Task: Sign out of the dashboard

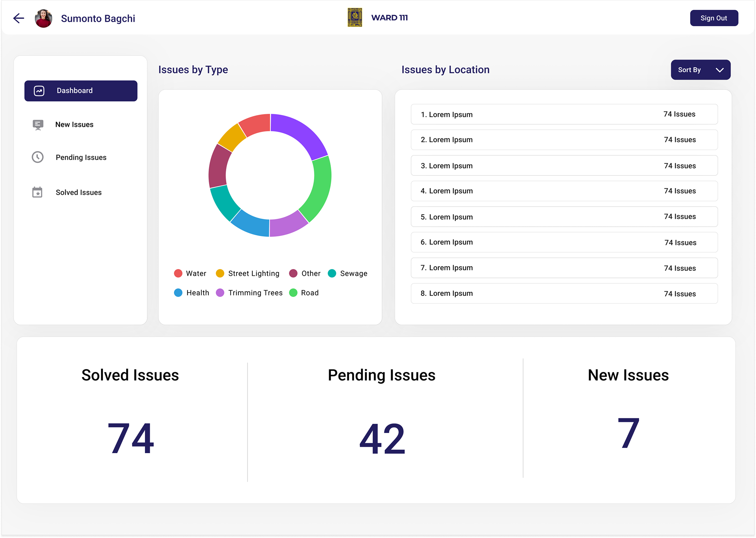Action: pos(714,18)
